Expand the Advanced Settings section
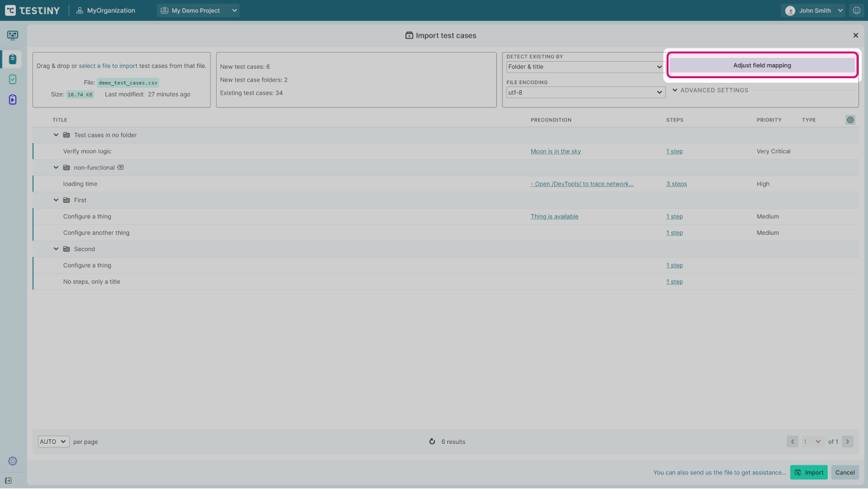This screenshot has width=868, height=489. (x=710, y=90)
